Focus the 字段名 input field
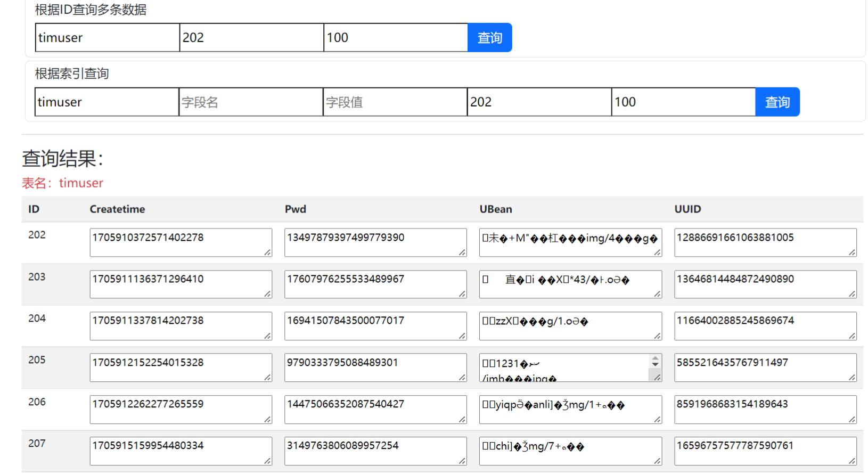Image resolution: width=868 pixels, height=474 pixels. pyautogui.click(x=251, y=102)
